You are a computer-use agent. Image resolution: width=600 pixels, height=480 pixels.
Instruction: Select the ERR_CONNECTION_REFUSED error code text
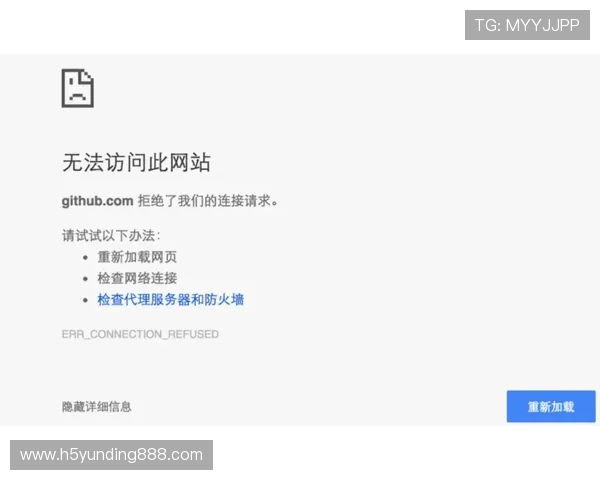140,334
